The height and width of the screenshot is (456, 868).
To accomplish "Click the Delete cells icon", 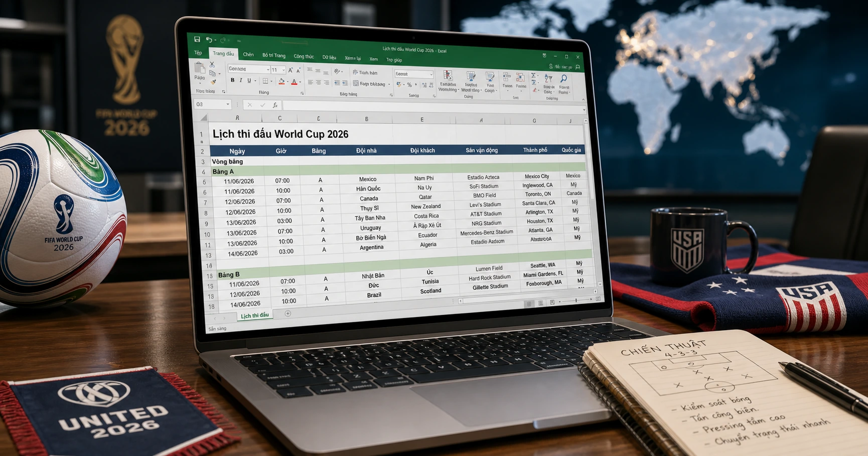I will [520, 78].
